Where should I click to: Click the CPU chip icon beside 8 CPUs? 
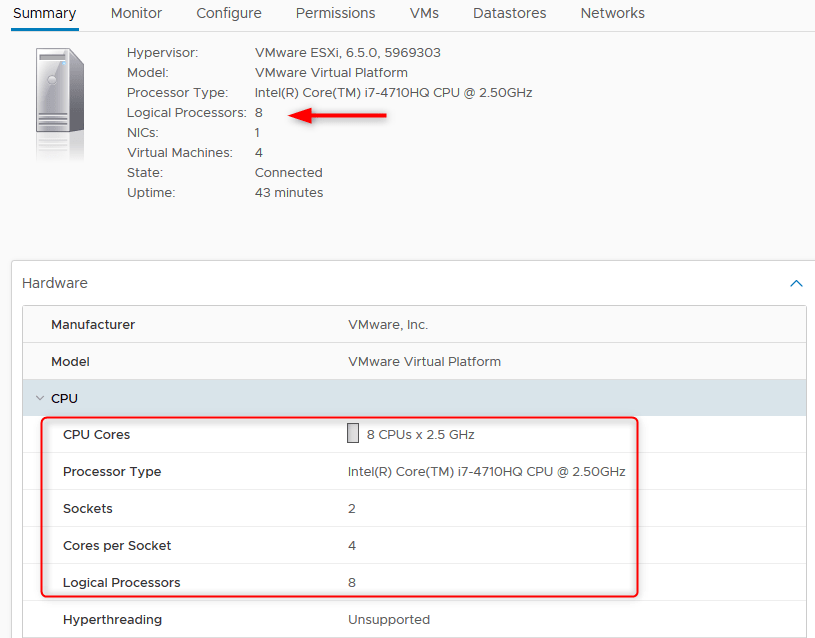[353, 433]
